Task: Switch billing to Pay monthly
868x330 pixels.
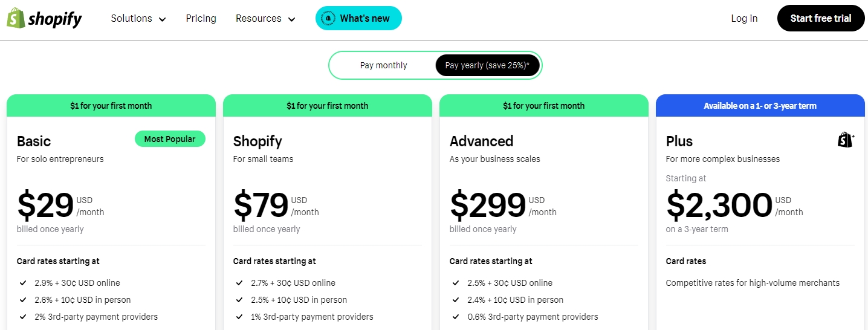Action: 383,65
